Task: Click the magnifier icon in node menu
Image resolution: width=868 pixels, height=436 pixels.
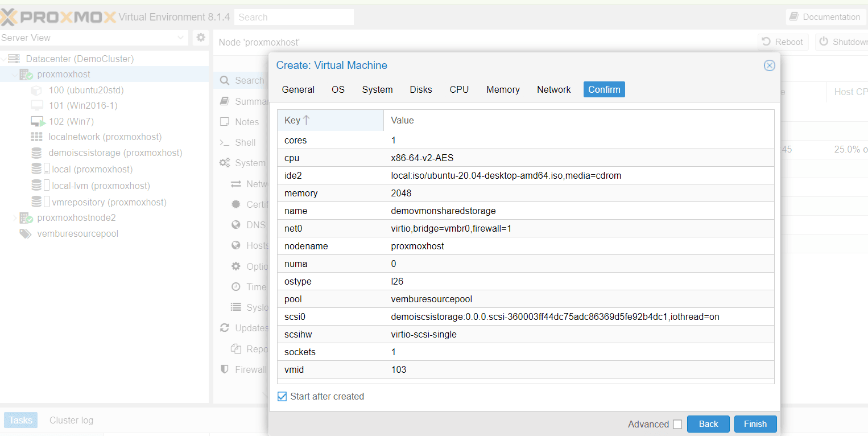Action: pyautogui.click(x=225, y=81)
